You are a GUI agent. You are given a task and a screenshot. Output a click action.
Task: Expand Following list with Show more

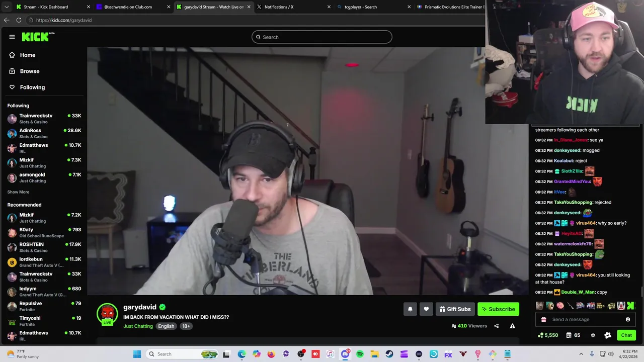point(18,192)
